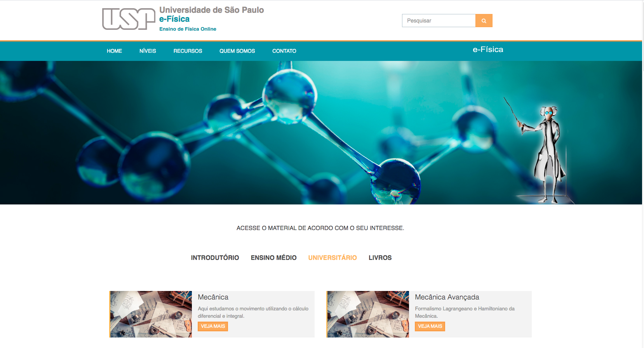Click the Universidade de São Paulo heading
Image resolution: width=644 pixels, height=348 pixels.
tap(211, 10)
